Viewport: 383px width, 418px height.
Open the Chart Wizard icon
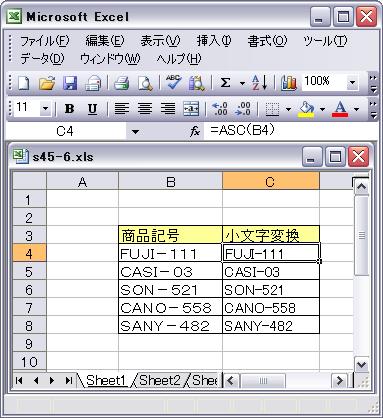(288, 83)
